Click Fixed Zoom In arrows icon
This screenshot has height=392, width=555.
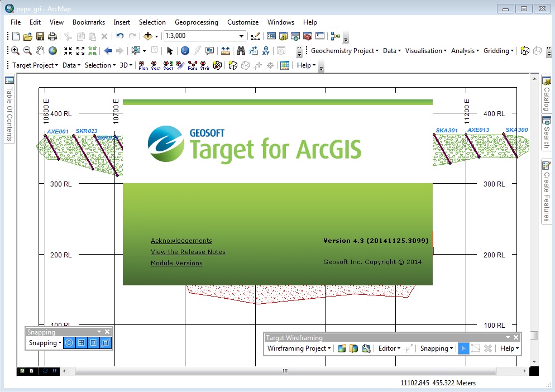coord(68,51)
